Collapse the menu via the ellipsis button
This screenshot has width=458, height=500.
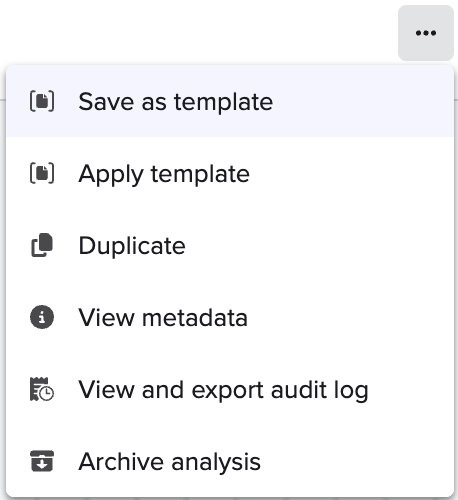426,33
